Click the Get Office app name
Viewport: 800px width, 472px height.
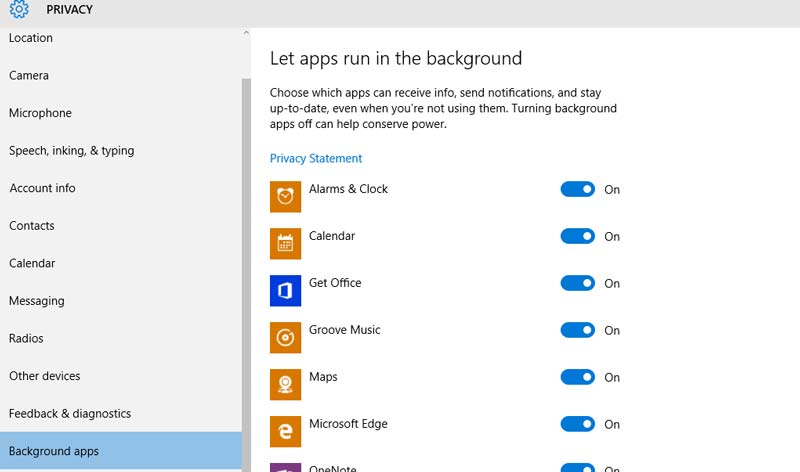[x=335, y=283]
